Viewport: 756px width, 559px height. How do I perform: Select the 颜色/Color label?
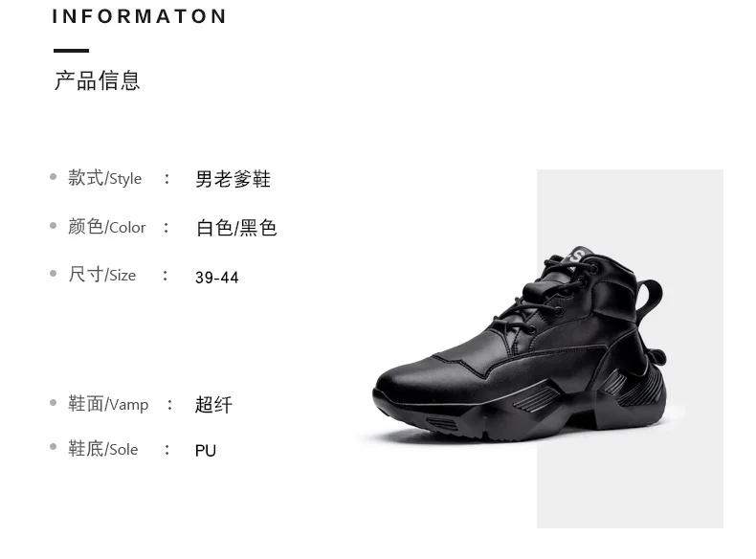pyautogui.click(x=106, y=226)
